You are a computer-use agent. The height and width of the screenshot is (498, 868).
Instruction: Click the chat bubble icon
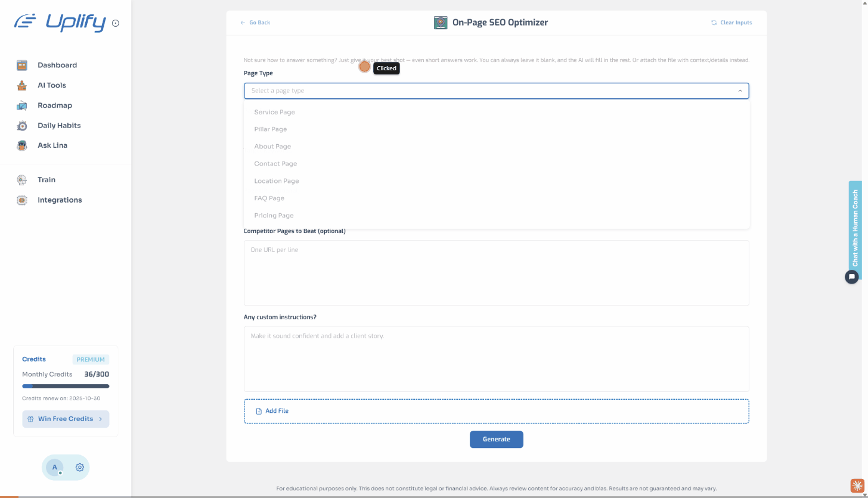click(x=852, y=276)
